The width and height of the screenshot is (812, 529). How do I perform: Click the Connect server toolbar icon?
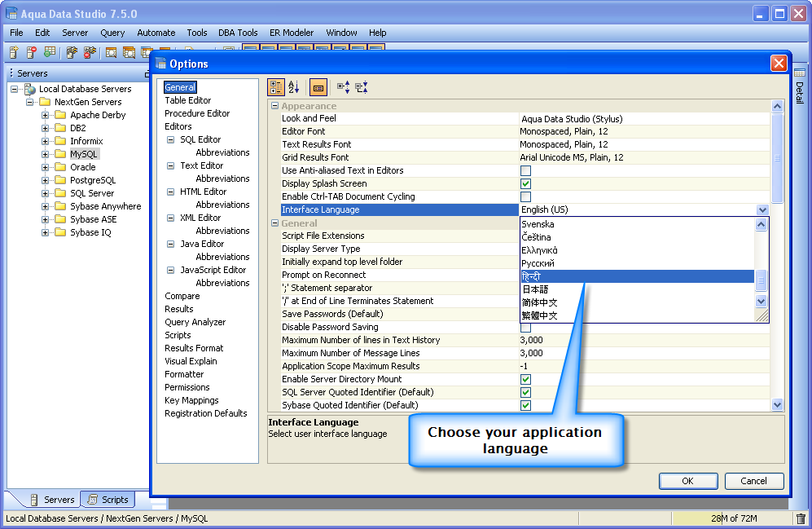click(72, 52)
